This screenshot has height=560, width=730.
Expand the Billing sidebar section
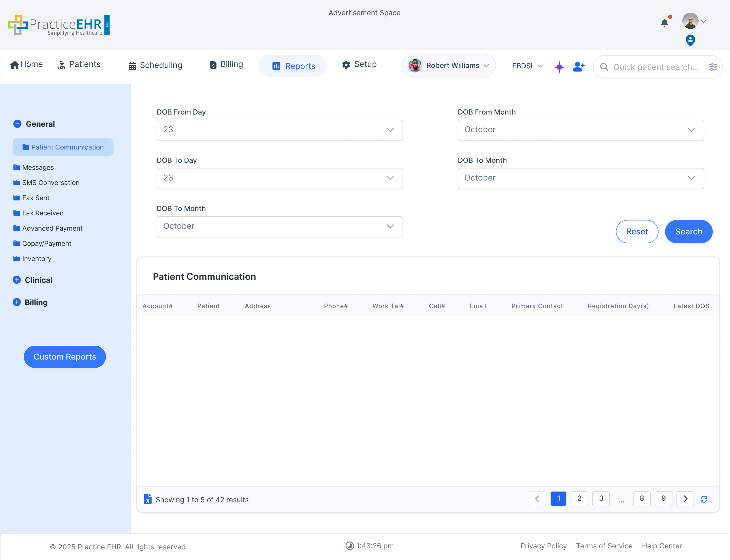(17, 302)
